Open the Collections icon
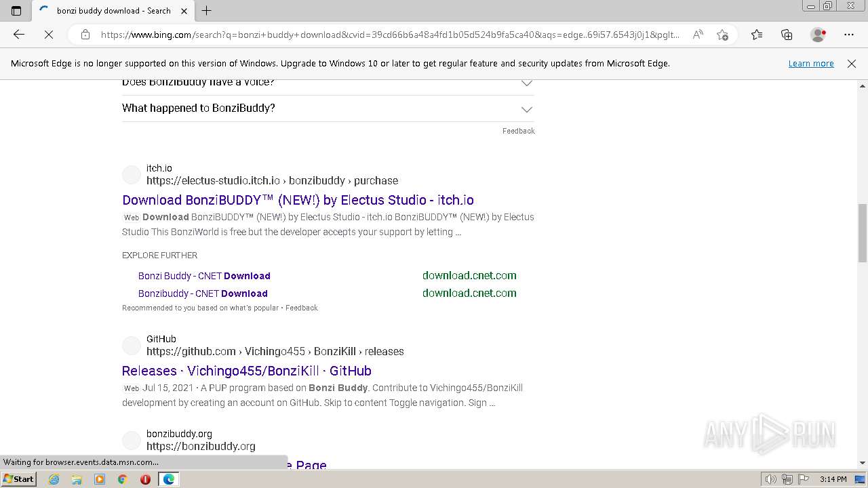Screen dimensions: 868x488 (787, 35)
